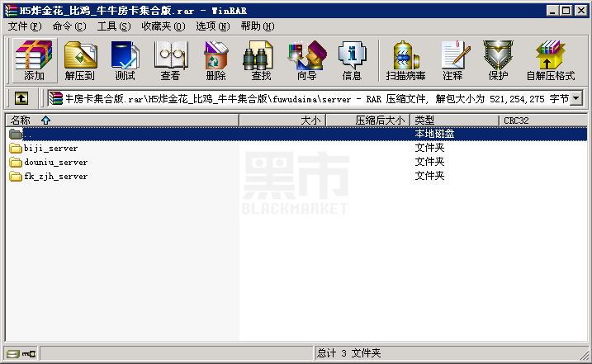Click the key password status bar icon
592x364 pixels.
pyautogui.click(x=29, y=354)
